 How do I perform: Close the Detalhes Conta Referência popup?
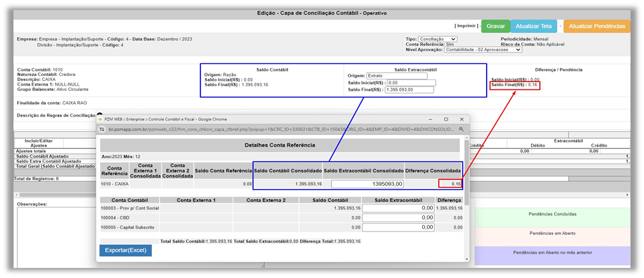(462, 118)
